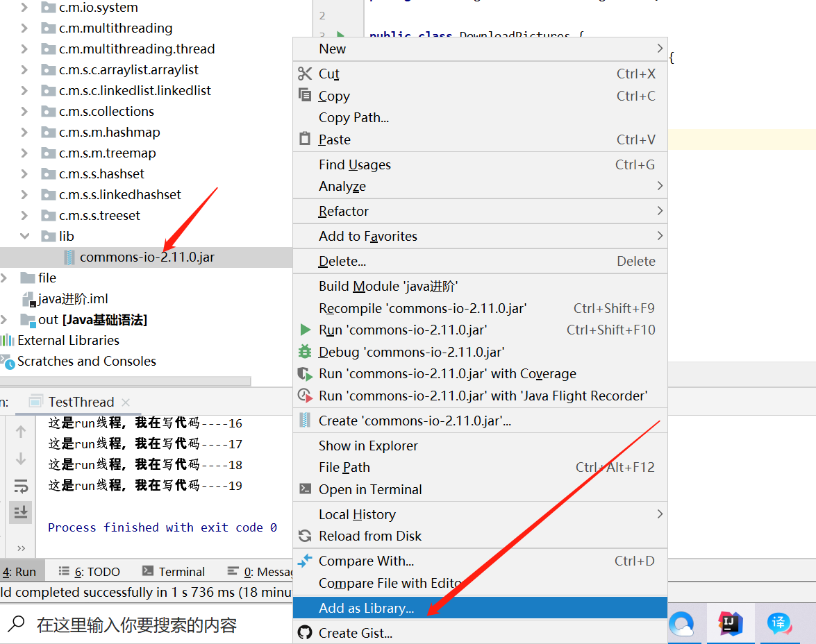Click the Run with Coverage shield icon

[x=305, y=373]
